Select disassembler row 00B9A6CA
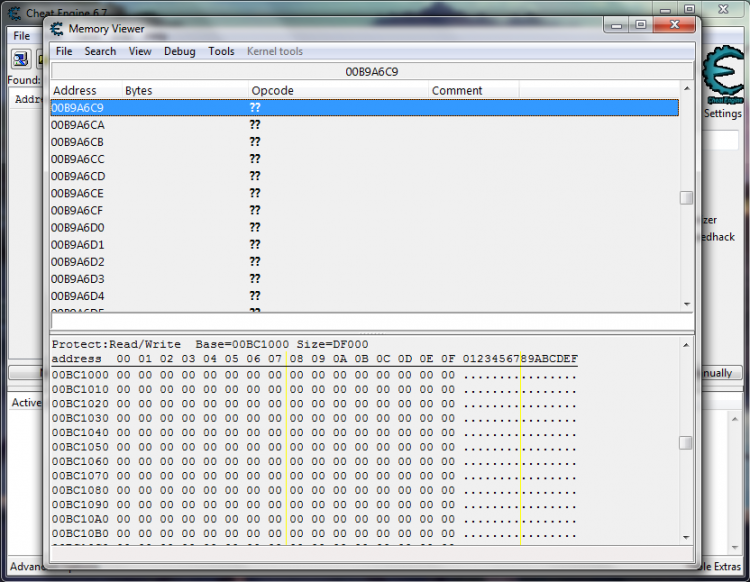 364,125
